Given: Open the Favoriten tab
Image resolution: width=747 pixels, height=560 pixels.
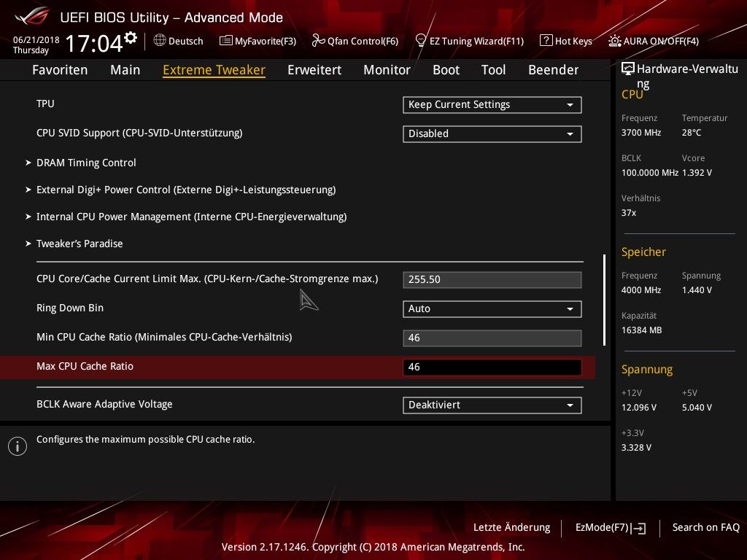Looking at the screenshot, I should (x=60, y=70).
